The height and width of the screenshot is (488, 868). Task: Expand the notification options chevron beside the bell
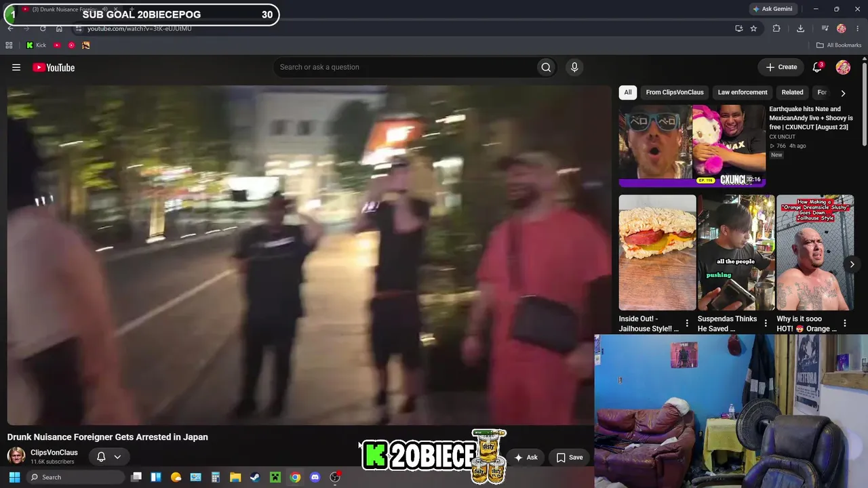(x=117, y=457)
